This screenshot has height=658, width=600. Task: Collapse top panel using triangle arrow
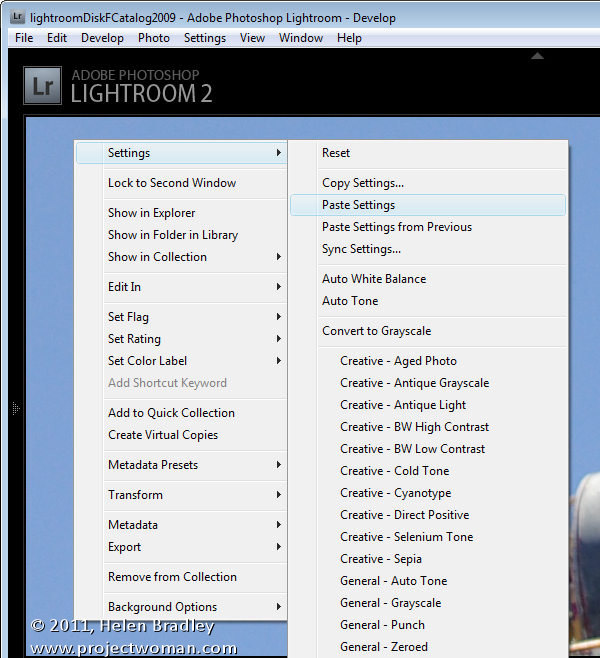click(537, 56)
